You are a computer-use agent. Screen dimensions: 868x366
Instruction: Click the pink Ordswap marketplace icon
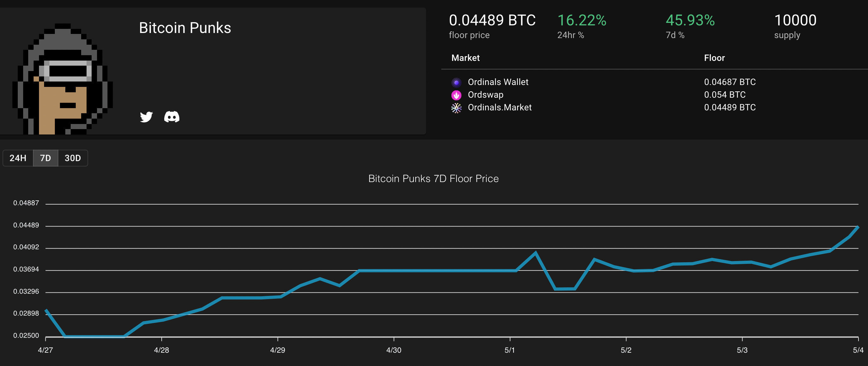coord(457,95)
